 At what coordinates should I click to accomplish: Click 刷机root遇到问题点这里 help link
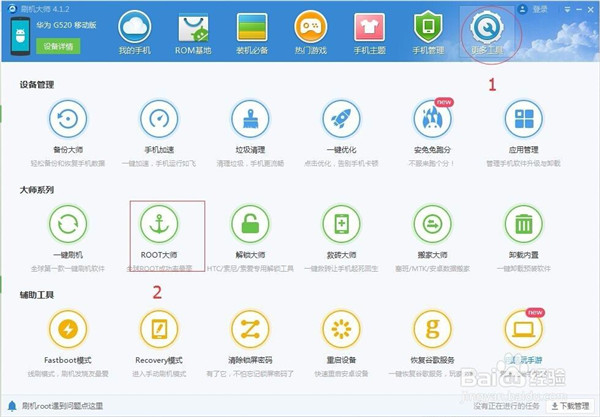56,408
